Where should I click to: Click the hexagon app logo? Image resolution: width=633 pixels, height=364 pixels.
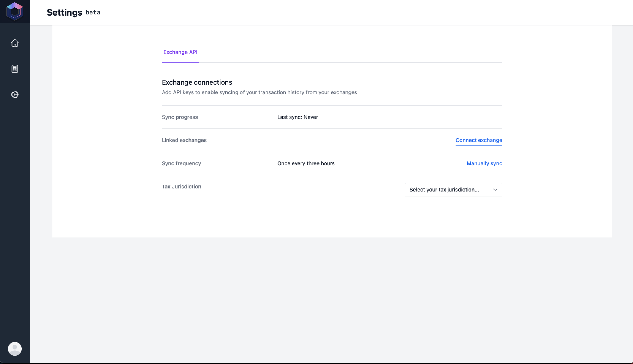pyautogui.click(x=15, y=12)
